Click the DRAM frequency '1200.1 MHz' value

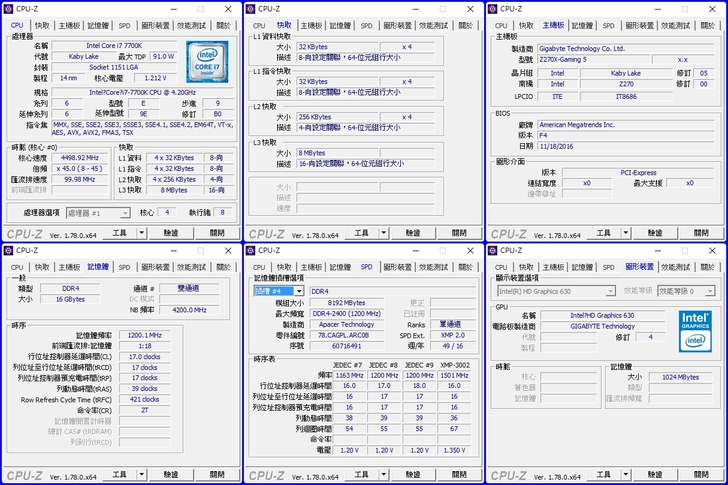(145, 335)
